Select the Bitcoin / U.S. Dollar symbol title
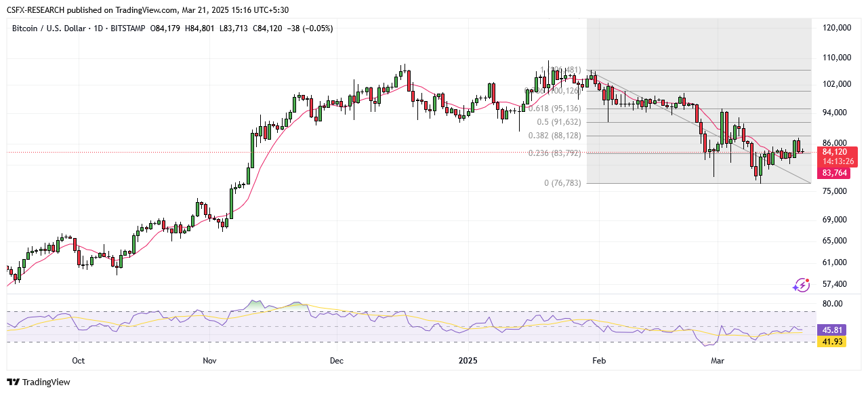868x394 pixels. point(47,28)
